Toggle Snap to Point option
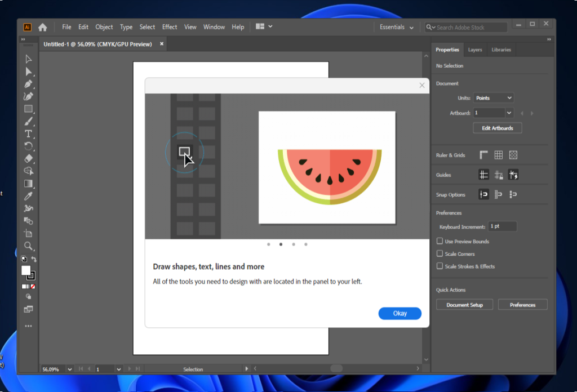Viewport: 577px width, 392px height. coord(483,194)
